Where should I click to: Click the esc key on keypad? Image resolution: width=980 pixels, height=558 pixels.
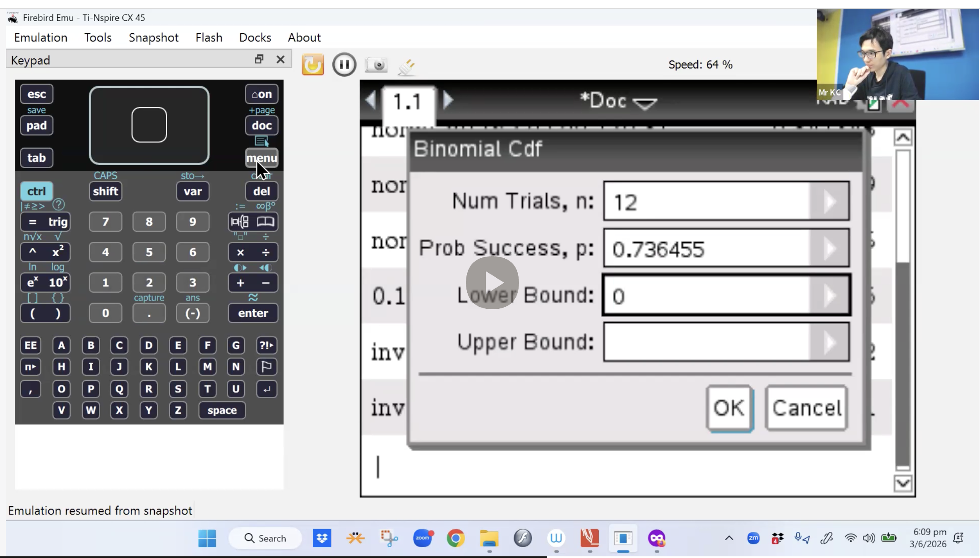pyautogui.click(x=36, y=94)
